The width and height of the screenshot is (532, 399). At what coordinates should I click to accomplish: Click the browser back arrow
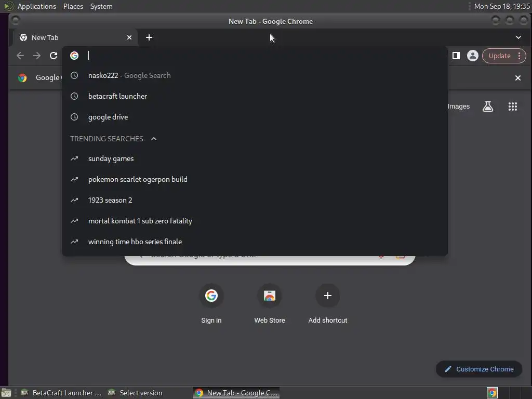coord(20,56)
